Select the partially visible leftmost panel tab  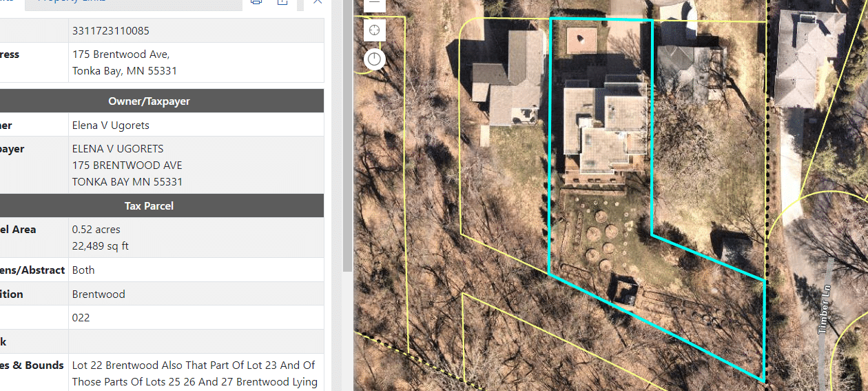pyautogui.click(x=12, y=2)
